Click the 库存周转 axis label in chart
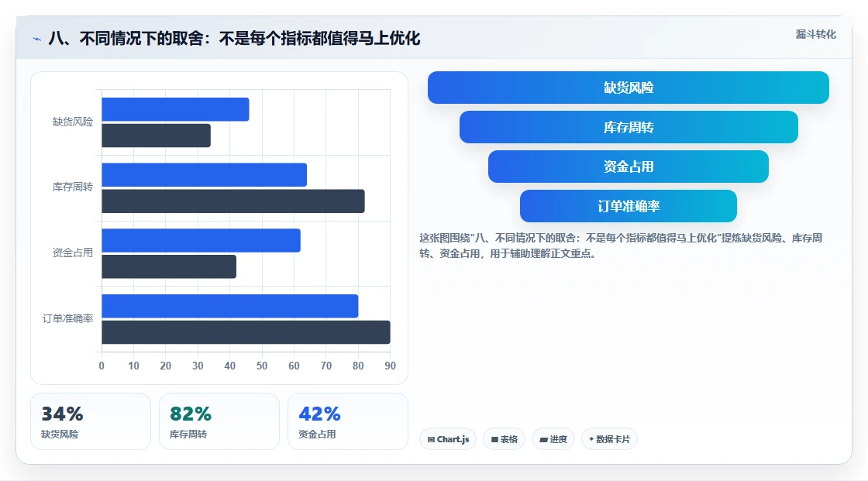This screenshot has height=481, width=868. coord(73,187)
